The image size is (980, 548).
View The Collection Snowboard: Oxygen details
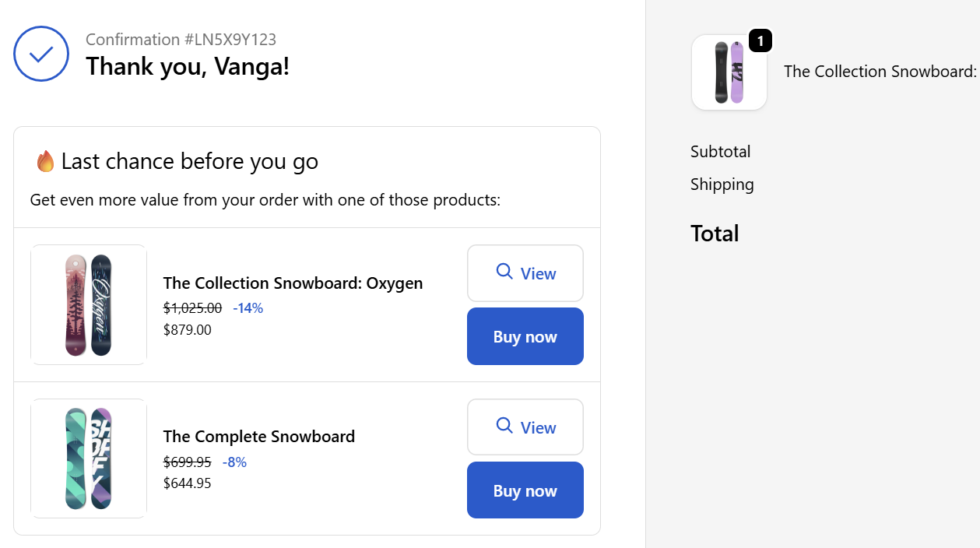click(x=525, y=273)
